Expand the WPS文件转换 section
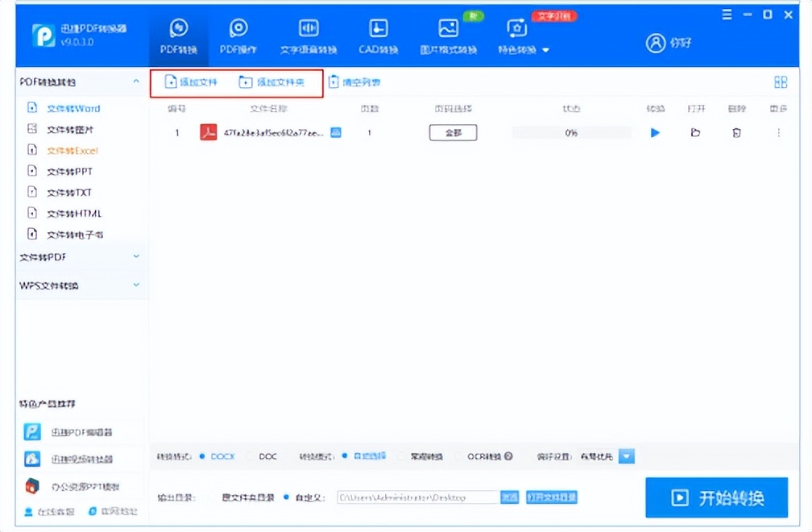This screenshot has width=812, height=532. [x=135, y=285]
